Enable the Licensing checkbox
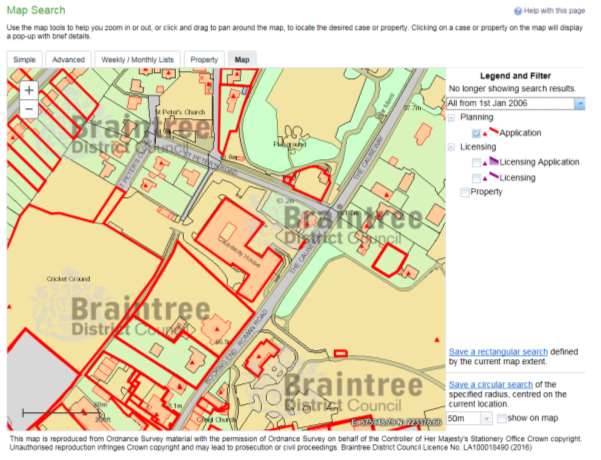This screenshot has width=601, height=460. [x=476, y=178]
